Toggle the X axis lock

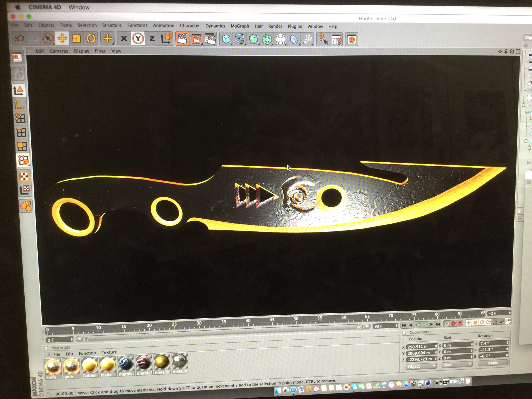coord(124,39)
